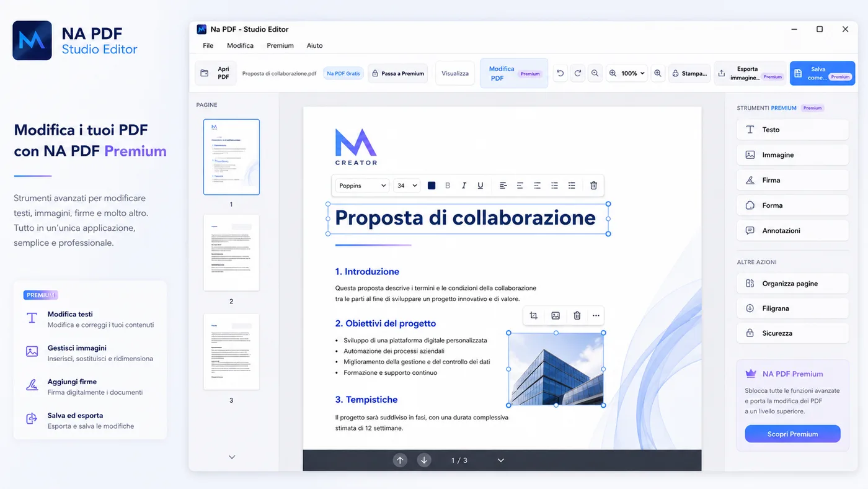Select the Firma signature tool
Viewport: 868px width, 489px height.
coord(792,180)
